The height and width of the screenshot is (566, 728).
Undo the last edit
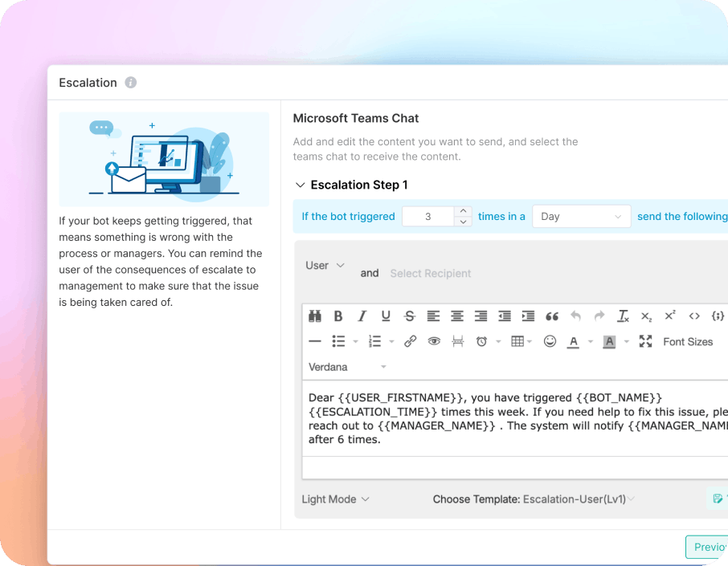575,316
